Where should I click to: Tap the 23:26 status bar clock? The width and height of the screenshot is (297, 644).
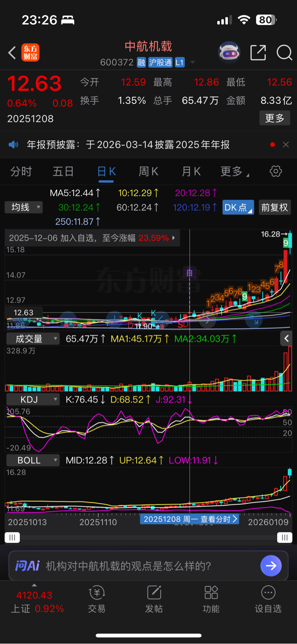(39, 20)
